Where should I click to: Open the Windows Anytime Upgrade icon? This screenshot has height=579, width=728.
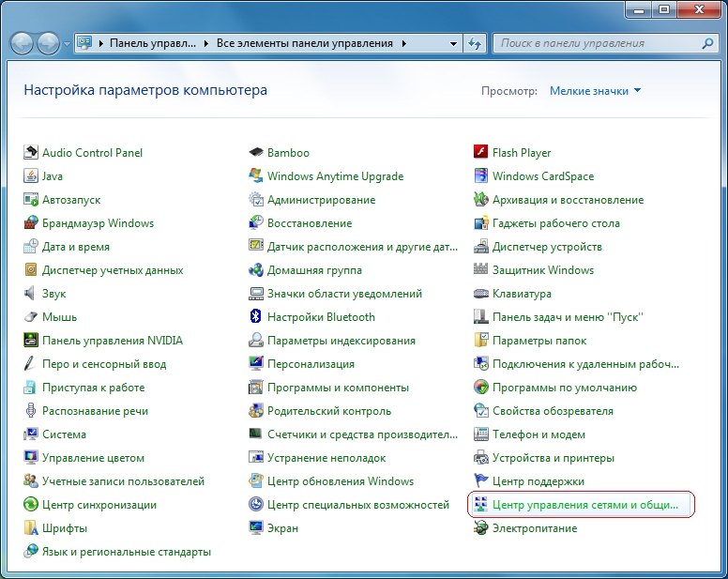256,176
